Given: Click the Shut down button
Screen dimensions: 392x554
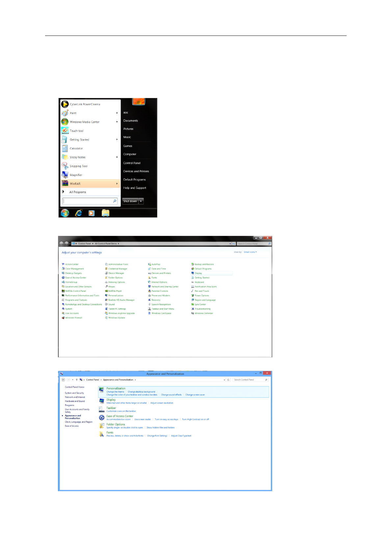Looking at the screenshot, I should [x=130, y=201].
